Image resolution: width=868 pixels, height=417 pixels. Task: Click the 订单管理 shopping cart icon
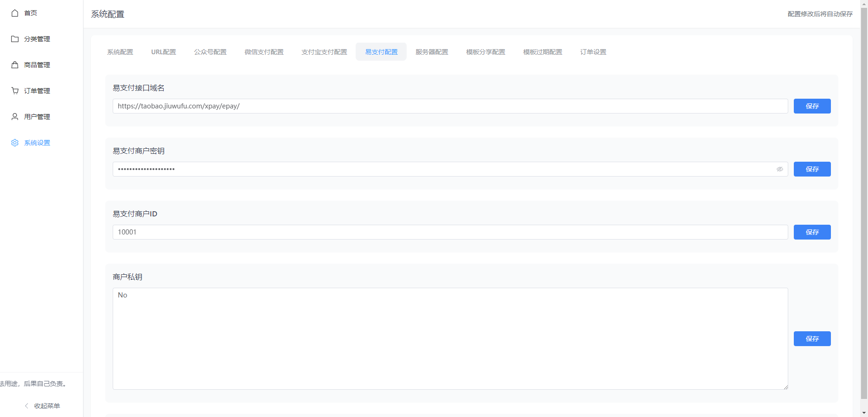click(14, 91)
